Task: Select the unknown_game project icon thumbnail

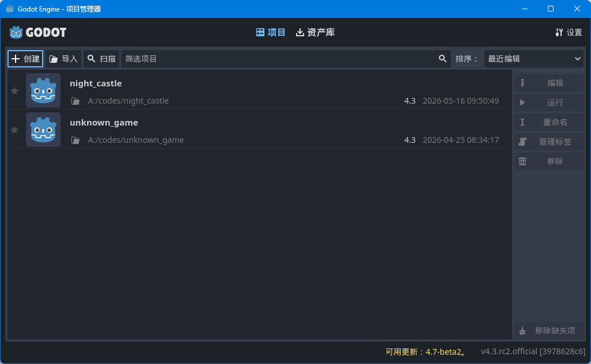Action: click(x=43, y=130)
